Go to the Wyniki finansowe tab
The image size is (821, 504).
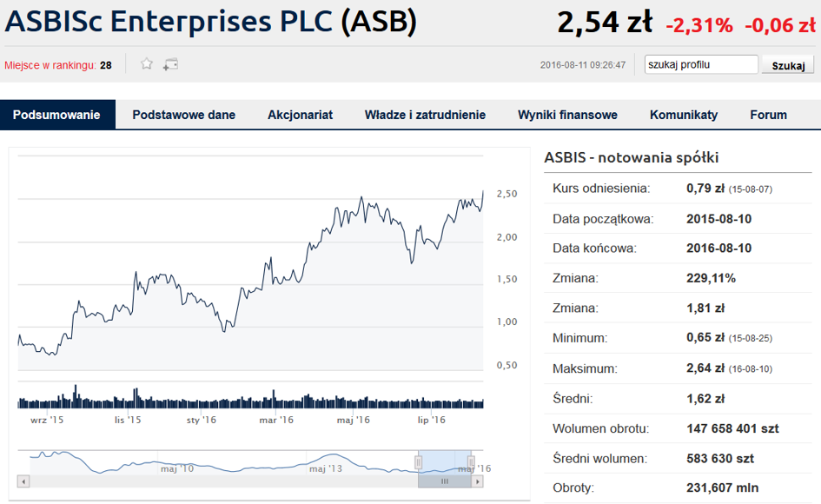567,115
